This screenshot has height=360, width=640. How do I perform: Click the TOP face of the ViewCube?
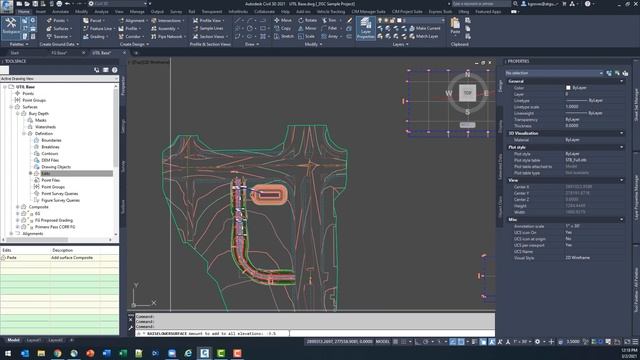[x=467, y=93]
